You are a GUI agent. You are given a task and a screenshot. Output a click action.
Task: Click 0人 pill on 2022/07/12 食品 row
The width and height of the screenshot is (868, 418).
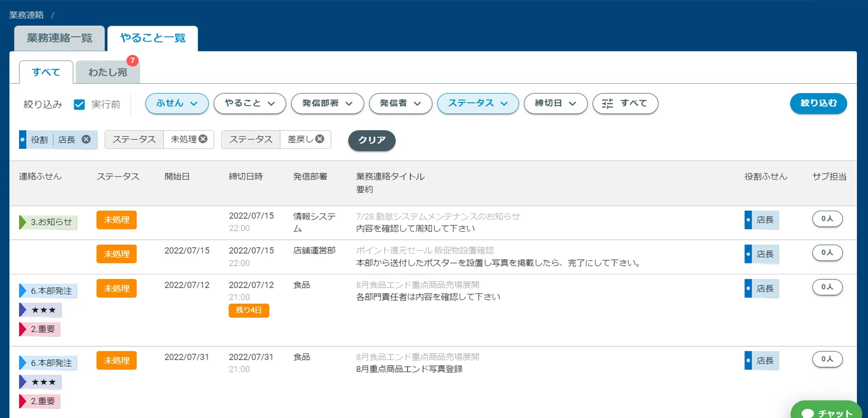point(827,287)
